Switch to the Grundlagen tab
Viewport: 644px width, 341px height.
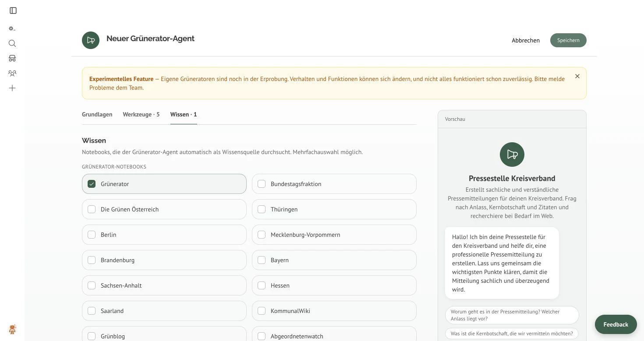97,114
